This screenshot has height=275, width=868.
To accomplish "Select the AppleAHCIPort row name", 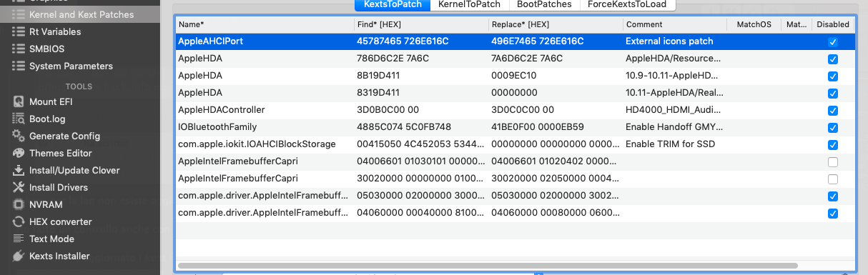I will [210, 41].
